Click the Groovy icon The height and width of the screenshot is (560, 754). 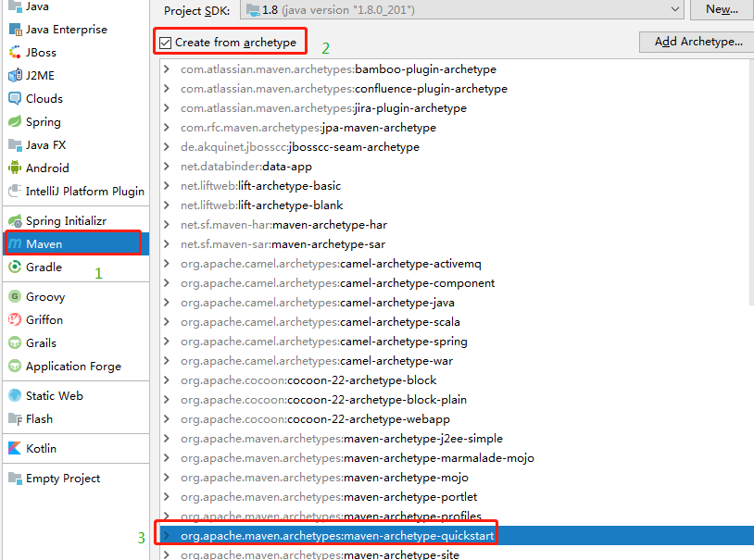pyautogui.click(x=15, y=296)
